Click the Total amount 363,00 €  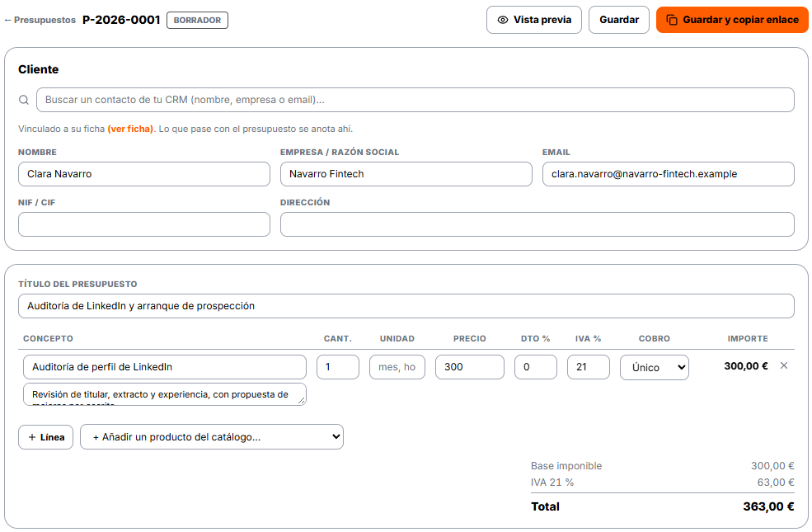tap(768, 506)
